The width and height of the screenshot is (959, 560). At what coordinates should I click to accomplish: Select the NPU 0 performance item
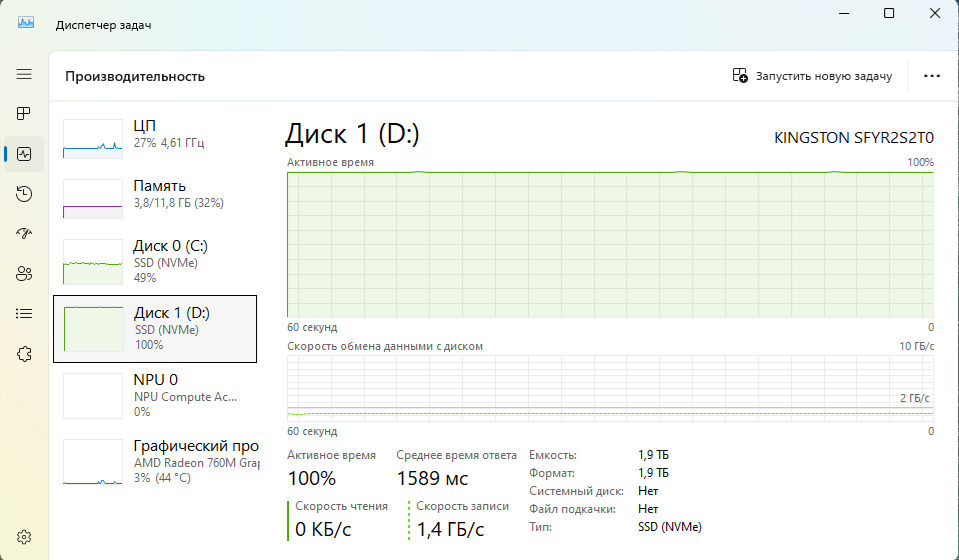click(x=155, y=396)
